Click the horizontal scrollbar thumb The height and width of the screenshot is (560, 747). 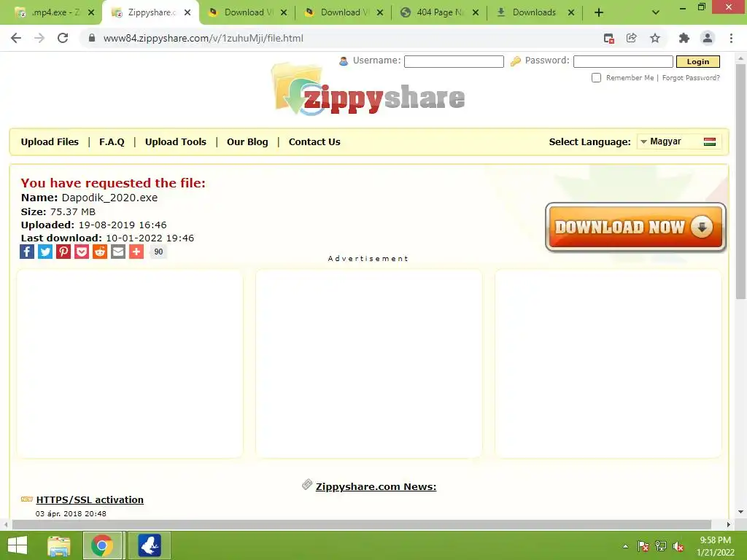(361, 524)
